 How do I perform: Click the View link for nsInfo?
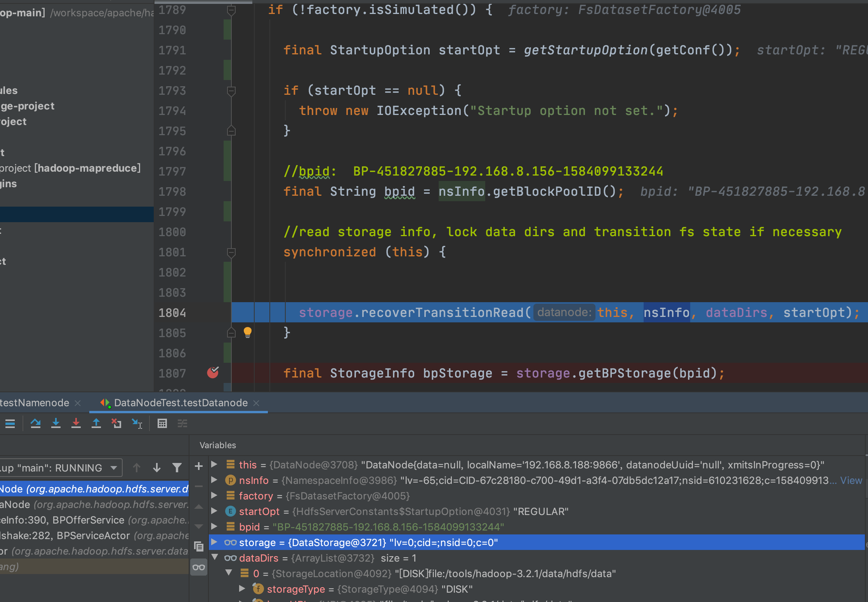point(851,480)
